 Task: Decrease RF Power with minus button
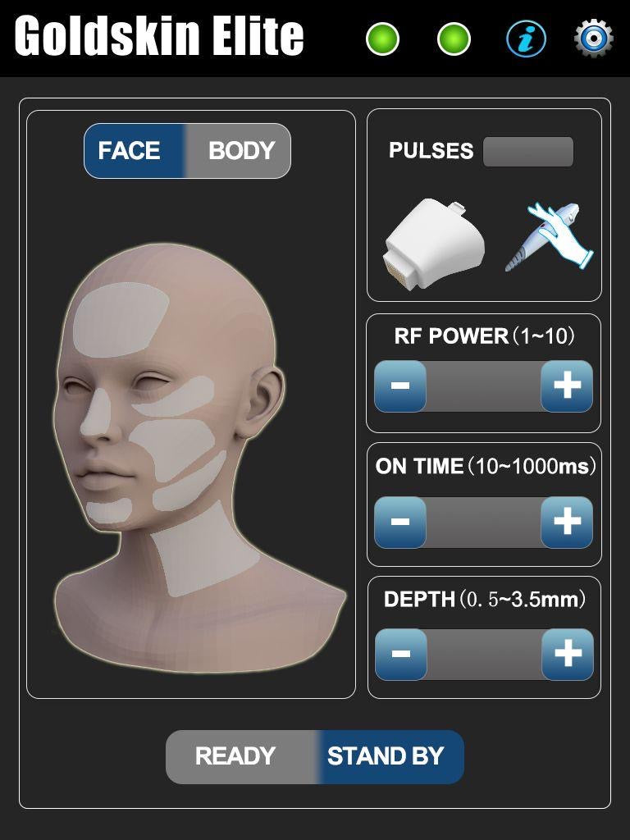coord(400,386)
